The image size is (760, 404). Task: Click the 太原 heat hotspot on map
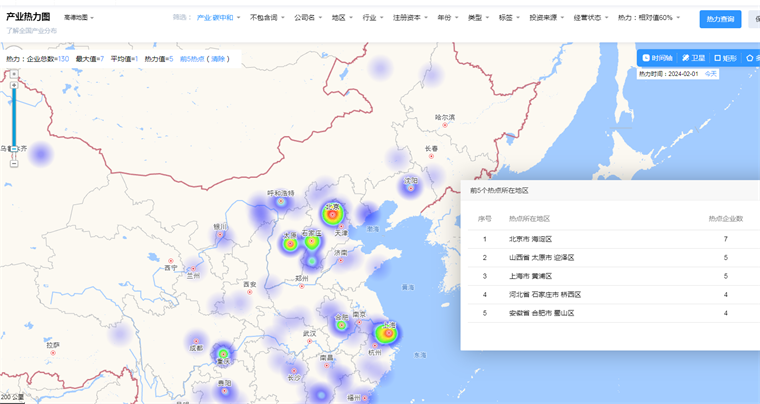(290, 244)
